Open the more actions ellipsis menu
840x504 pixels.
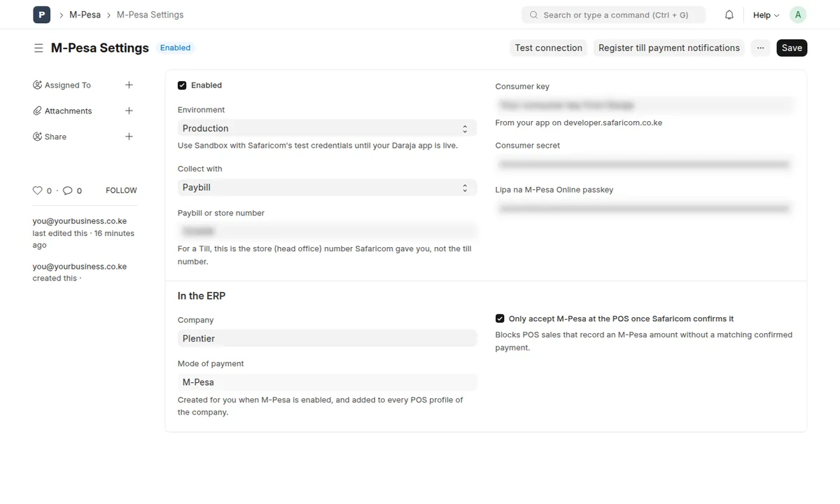760,48
